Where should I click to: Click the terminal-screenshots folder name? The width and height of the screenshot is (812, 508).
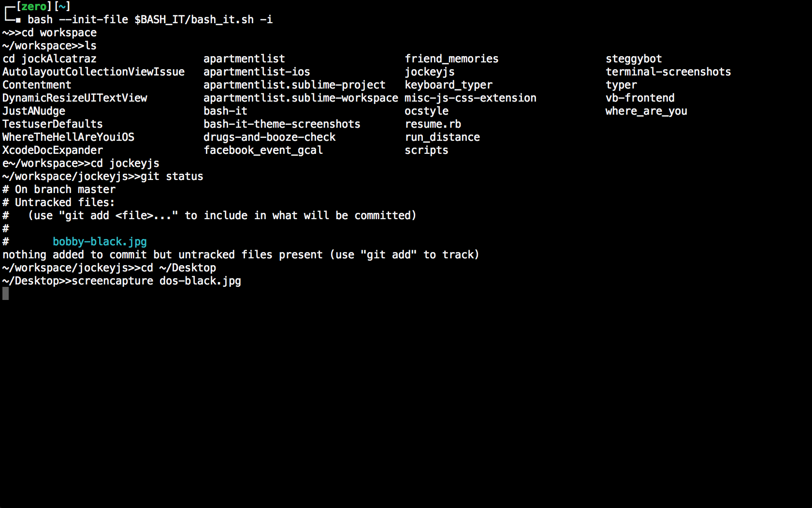[668, 72]
